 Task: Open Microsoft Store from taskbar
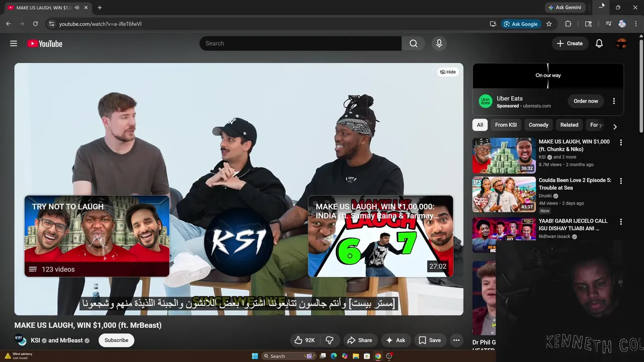367,356
